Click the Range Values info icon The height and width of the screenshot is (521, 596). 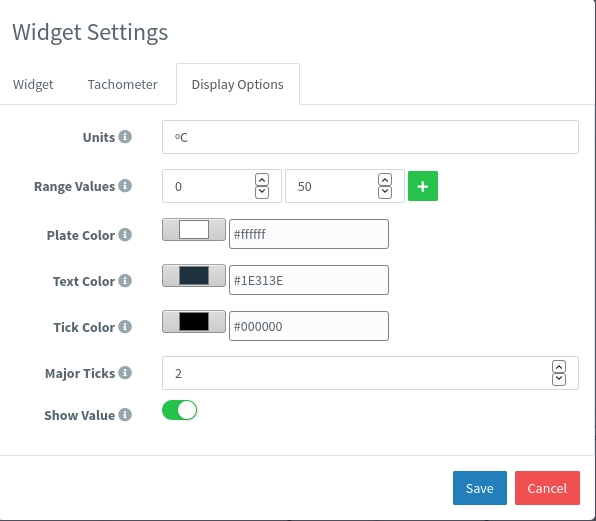click(x=125, y=186)
